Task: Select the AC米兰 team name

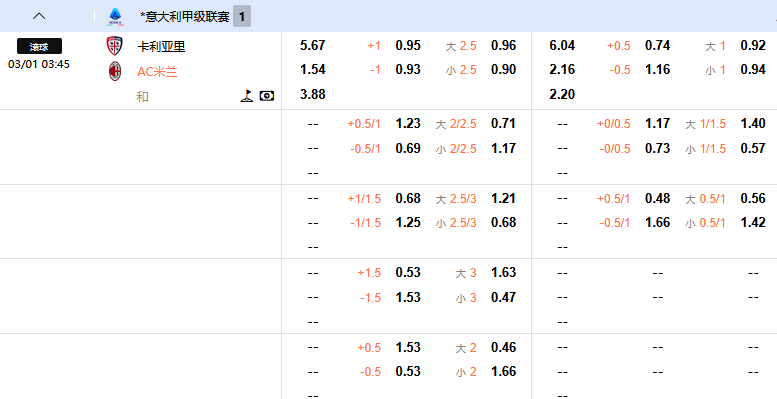Action: pyautogui.click(x=157, y=72)
